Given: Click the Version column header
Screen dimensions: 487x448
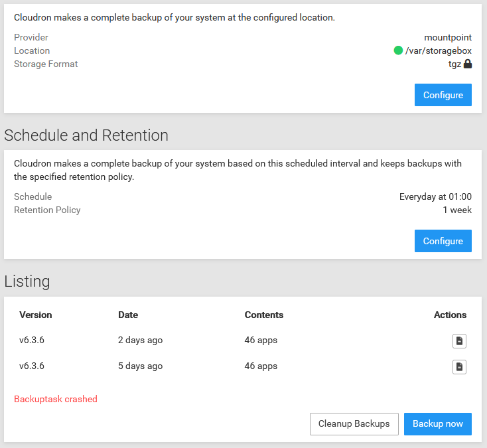Looking at the screenshot, I should (35, 315).
